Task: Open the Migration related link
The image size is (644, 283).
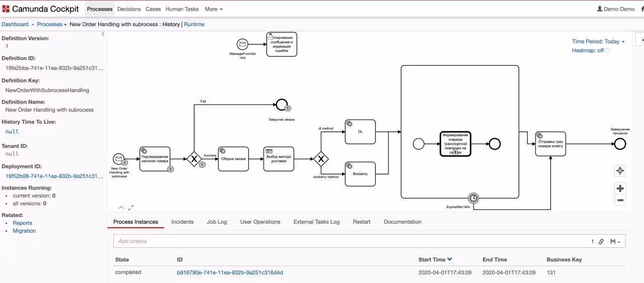Action: (x=24, y=231)
